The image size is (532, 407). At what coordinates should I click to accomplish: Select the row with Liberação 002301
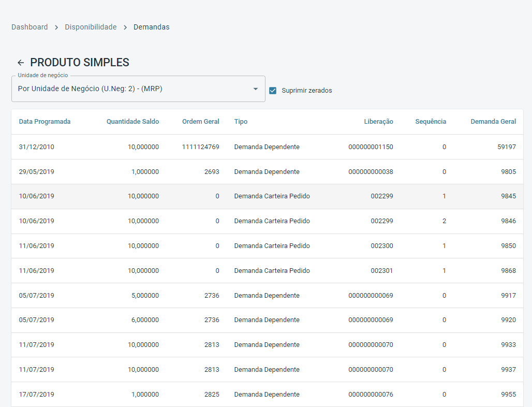(267, 271)
